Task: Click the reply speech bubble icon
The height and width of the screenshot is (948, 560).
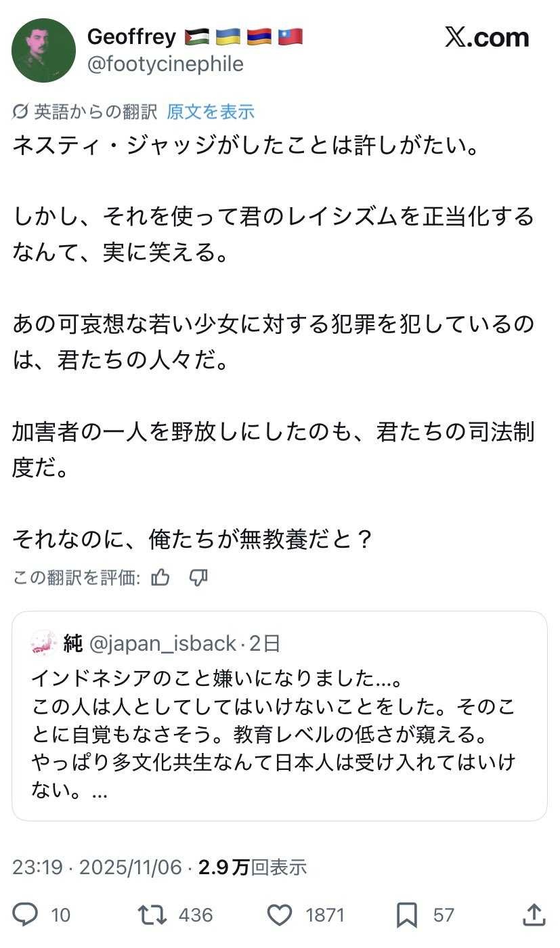Action: [25, 915]
